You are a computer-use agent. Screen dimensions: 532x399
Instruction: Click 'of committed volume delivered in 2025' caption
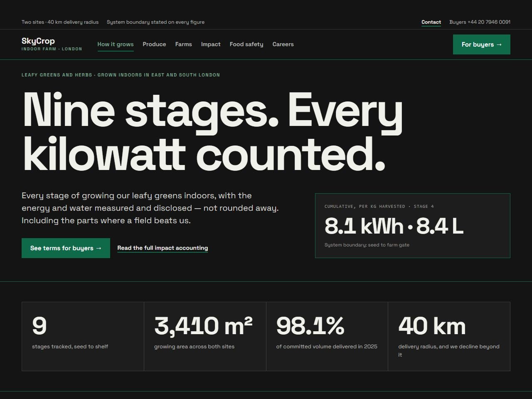[327, 347]
